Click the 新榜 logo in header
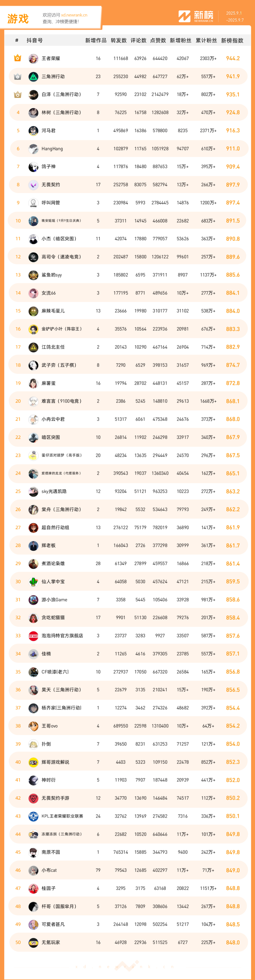This screenshot has height=980, width=255. coord(196,16)
